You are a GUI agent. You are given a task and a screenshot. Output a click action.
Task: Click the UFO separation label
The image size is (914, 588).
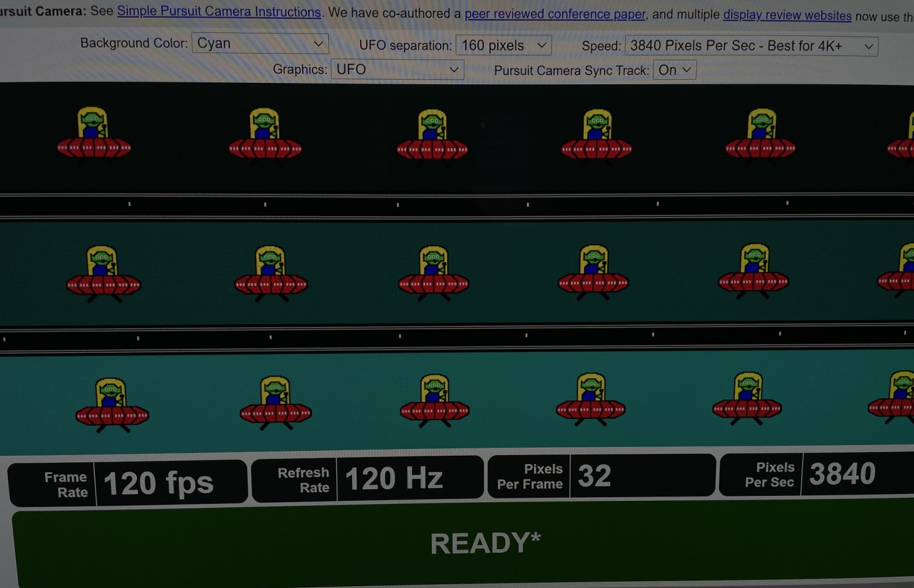(x=405, y=45)
